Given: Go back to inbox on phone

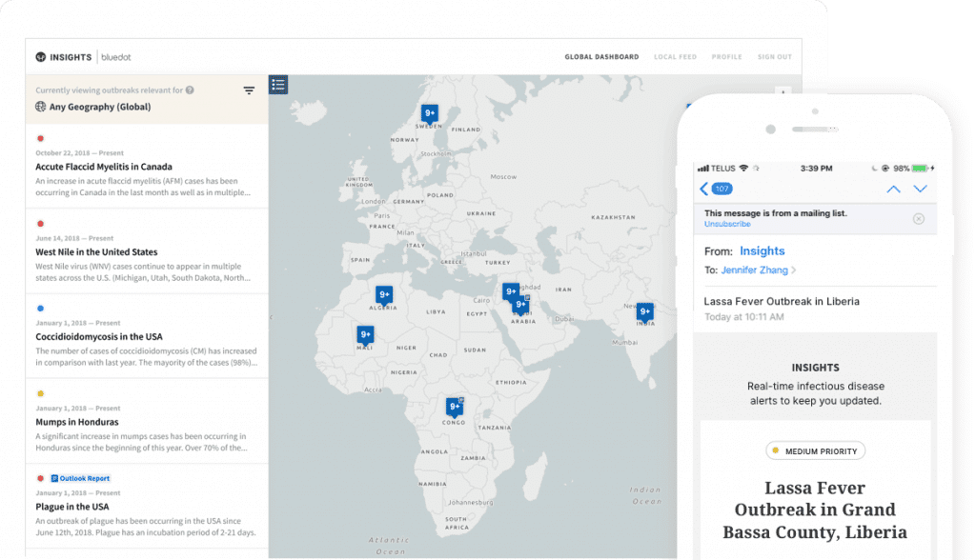Looking at the screenshot, I should tap(704, 190).
